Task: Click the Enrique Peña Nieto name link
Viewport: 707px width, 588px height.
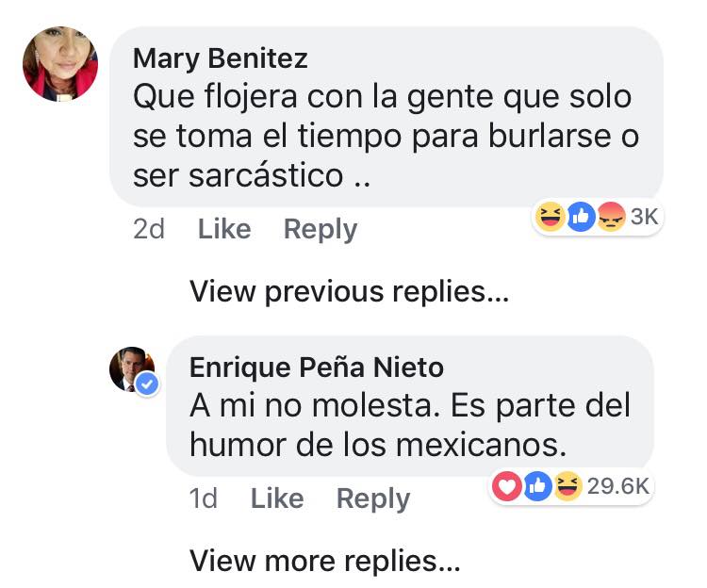Action: click(316, 366)
